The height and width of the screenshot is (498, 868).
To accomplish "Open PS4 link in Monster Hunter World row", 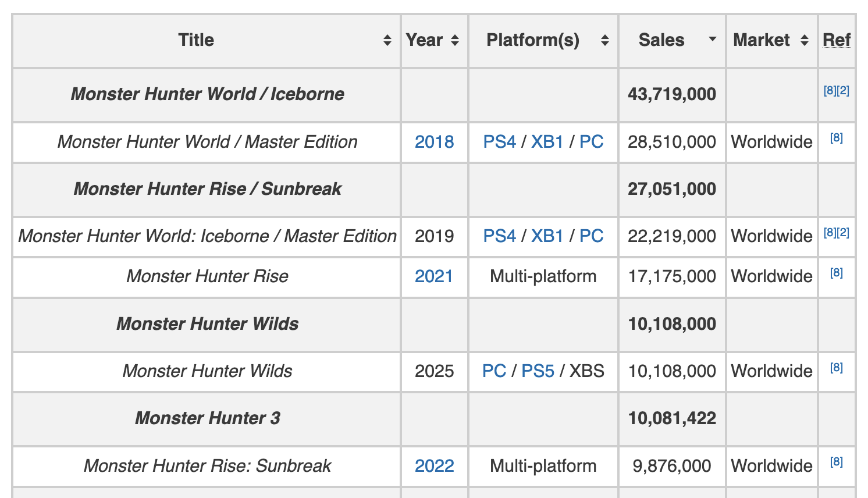I will pos(500,142).
